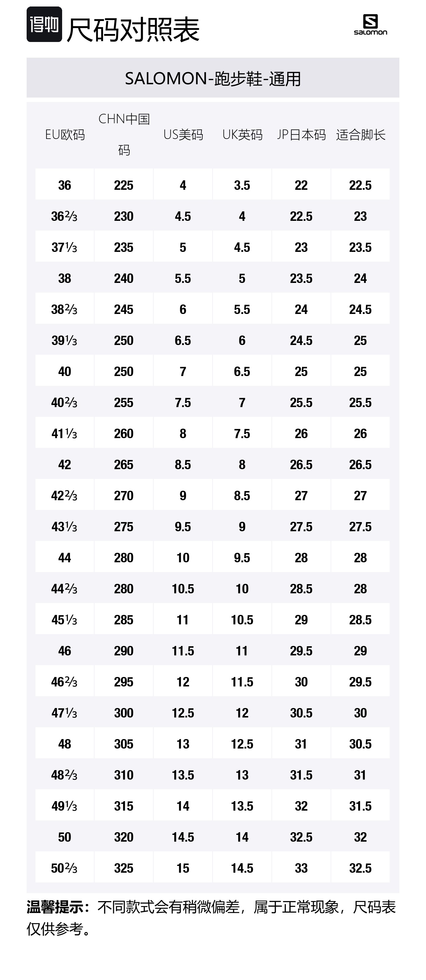Select the EU size 36⅔ cell
This screenshot has height=980, width=426.
click(x=64, y=216)
